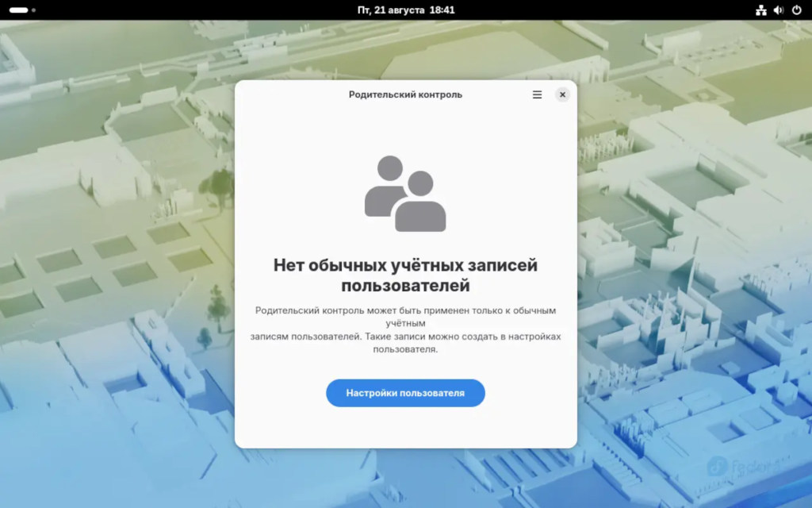Open the power icon system menu

[x=796, y=10]
